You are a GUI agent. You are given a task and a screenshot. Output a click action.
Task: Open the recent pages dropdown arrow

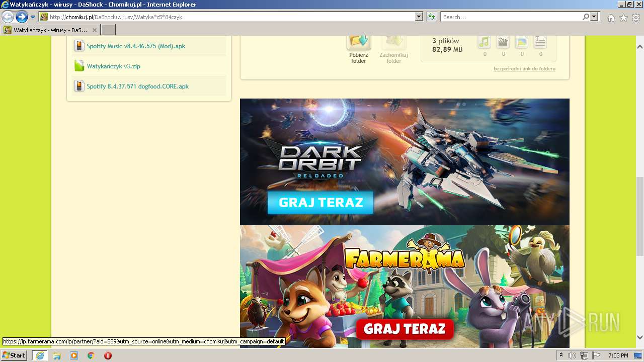[x=33, y=17]
